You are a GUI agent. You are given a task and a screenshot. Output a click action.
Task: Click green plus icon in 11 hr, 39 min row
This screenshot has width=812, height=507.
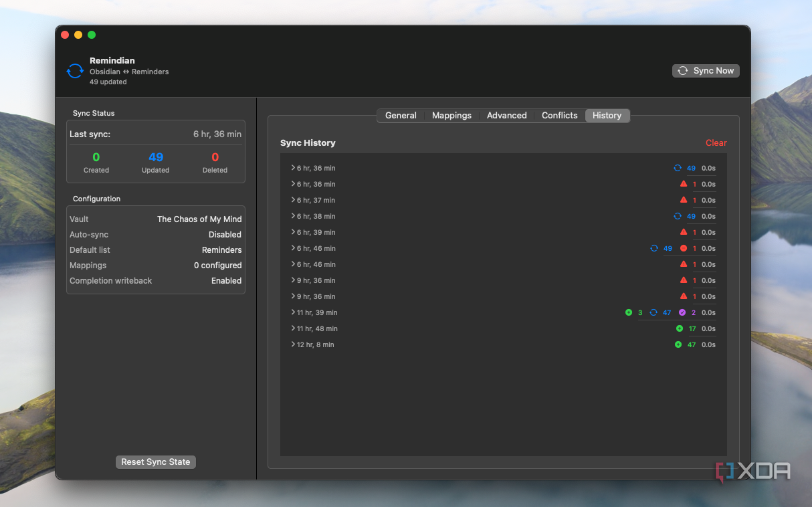(x=629, y=312)
